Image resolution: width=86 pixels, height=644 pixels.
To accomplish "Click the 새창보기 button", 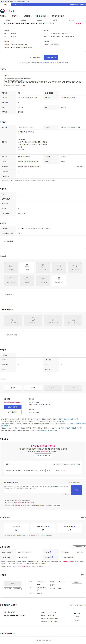I will pos(77,620).
